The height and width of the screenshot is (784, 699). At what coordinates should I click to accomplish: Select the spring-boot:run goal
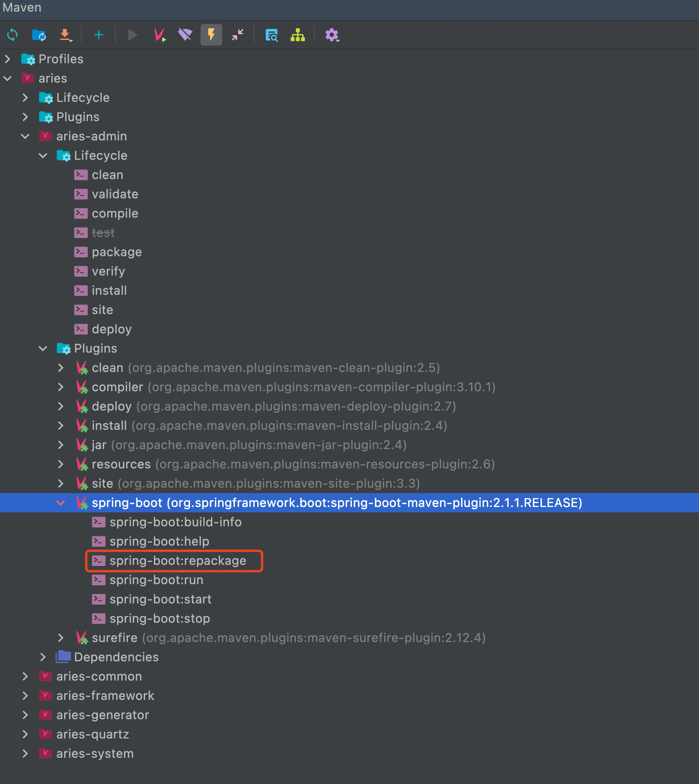pos(156,580)
